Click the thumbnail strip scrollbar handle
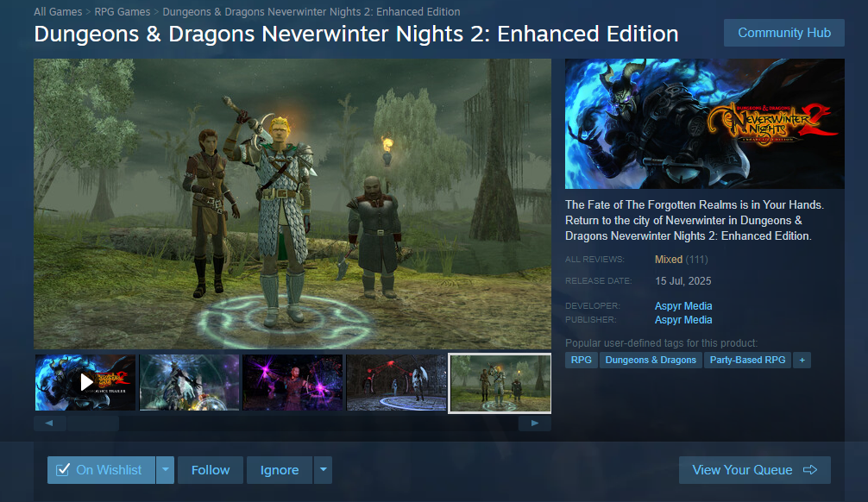Viewport: 868px width, 502px height. 93,424
